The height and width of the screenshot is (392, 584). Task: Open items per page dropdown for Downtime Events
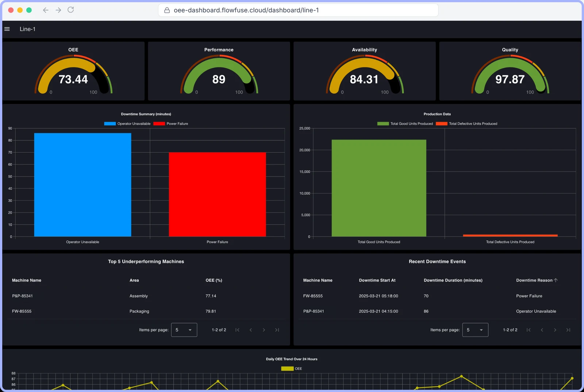tap(475, 330)
